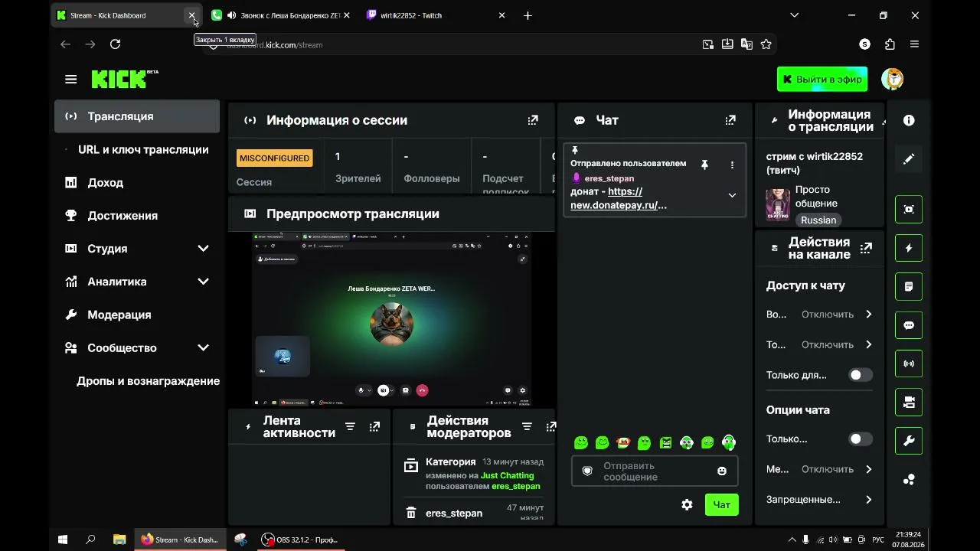Insert the first green Kick emote
This screenshot has height=551, width=980.
click(581, 442)
